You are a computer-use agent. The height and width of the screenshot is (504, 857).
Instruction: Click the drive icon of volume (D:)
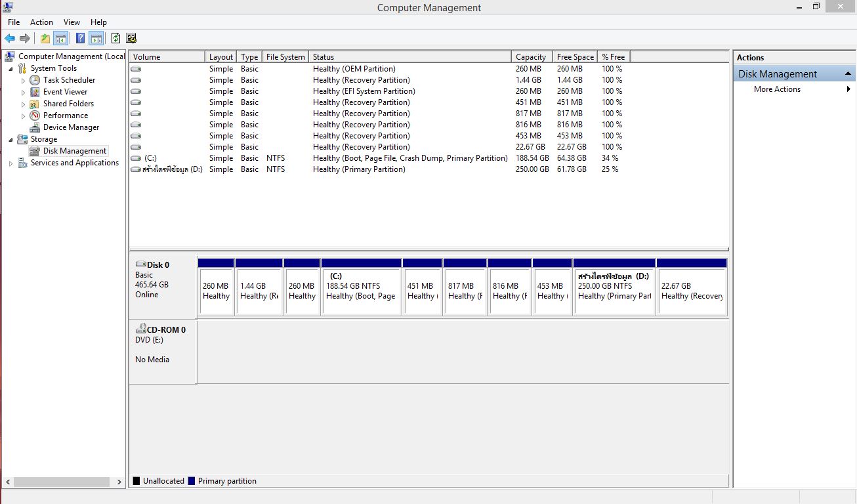tap(136, 169)
